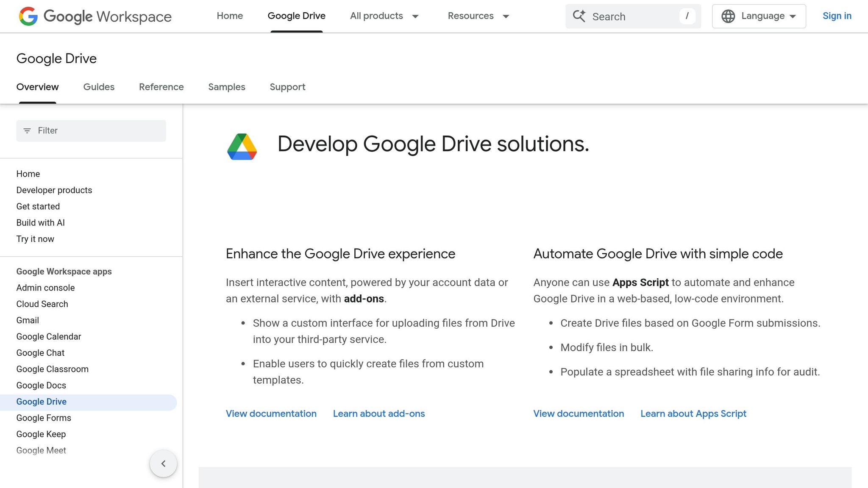Click Learn about Apps Script
868x488 pixels.
tap(693, 413)
